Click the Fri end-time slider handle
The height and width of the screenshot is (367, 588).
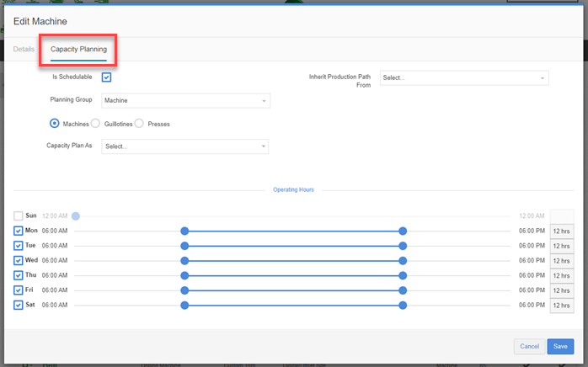point(403,290)
